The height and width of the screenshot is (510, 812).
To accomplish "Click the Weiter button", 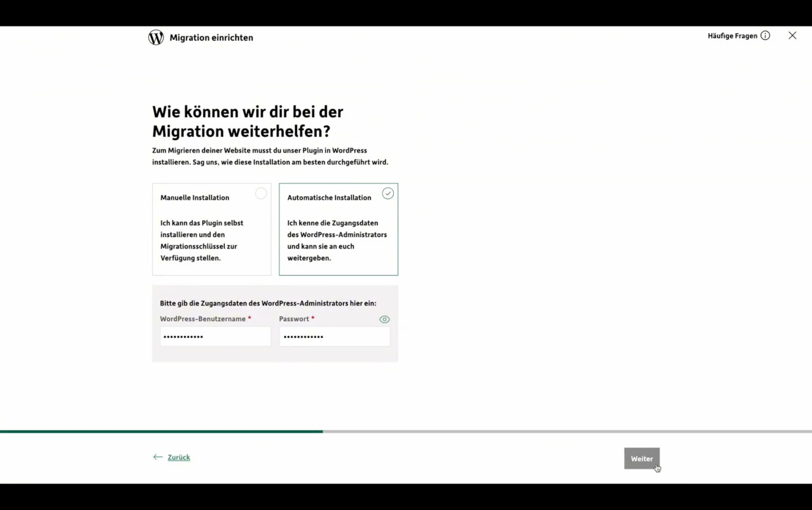I will 641,459.
